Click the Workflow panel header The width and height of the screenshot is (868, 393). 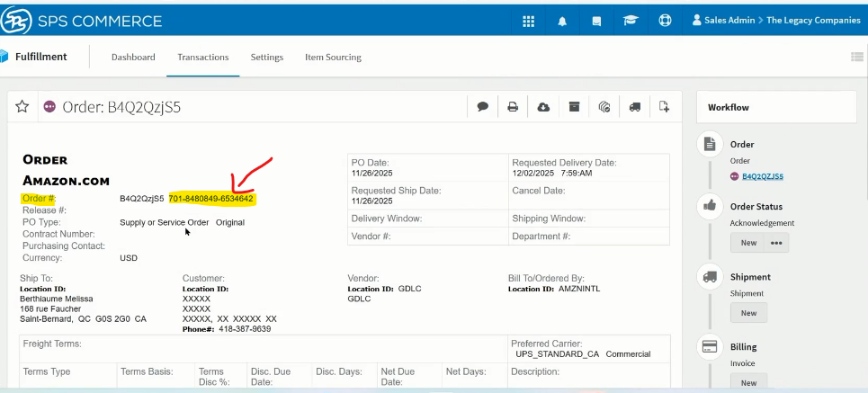coord(776,107)
